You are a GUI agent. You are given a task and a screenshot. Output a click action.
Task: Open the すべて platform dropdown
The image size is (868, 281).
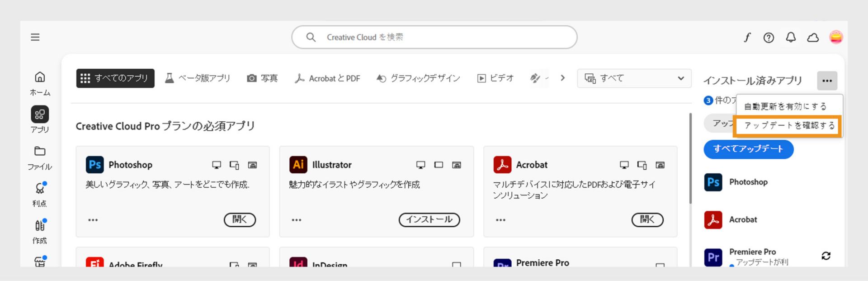634,78
